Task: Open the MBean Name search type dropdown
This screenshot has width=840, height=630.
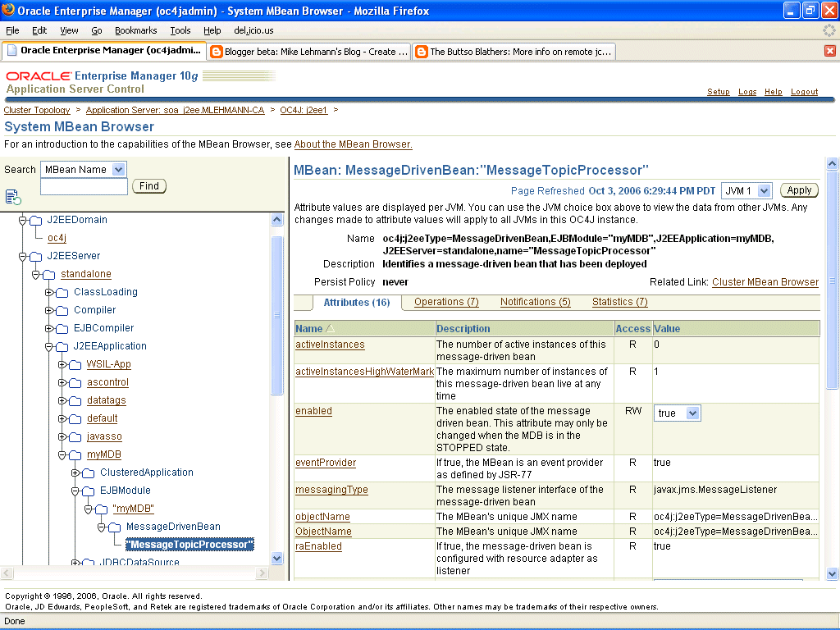Action: tap(118, 170)
